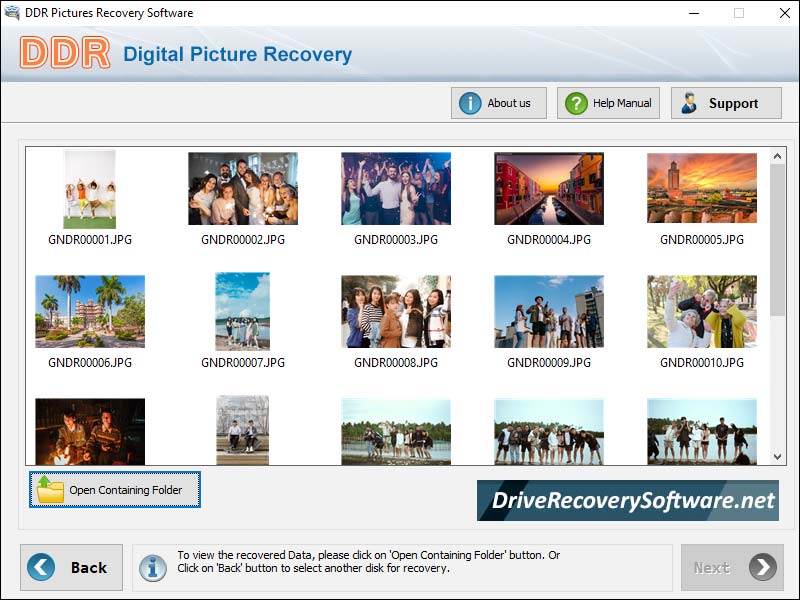Click the GNDR00003.JPG file name
The width and height of the screenshot is (800, 600).
click(x=396, y=240)
